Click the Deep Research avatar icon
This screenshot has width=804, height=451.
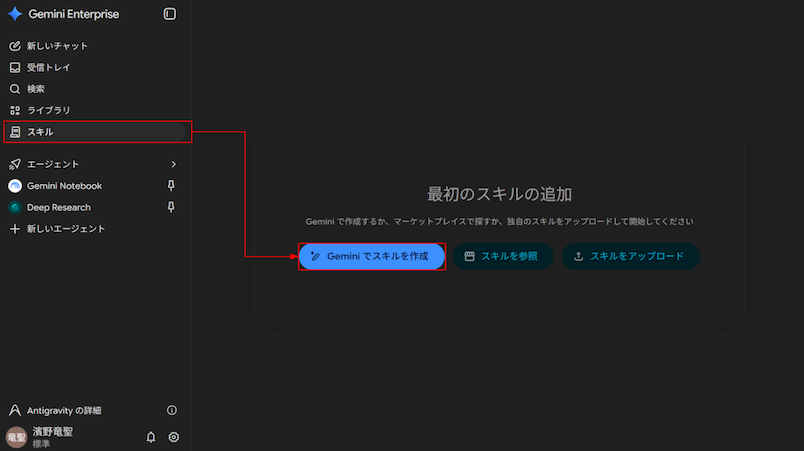coord(15,208)
